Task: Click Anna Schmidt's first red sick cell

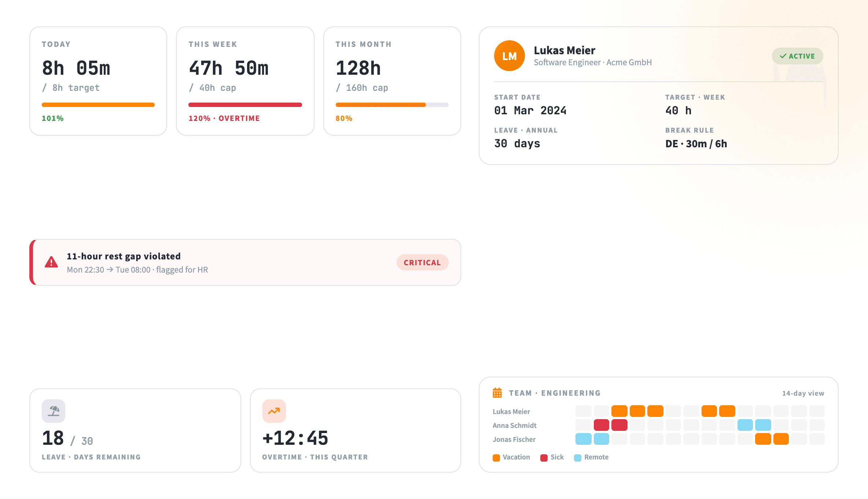Action: pyautogui.click(x=601, y=425)
